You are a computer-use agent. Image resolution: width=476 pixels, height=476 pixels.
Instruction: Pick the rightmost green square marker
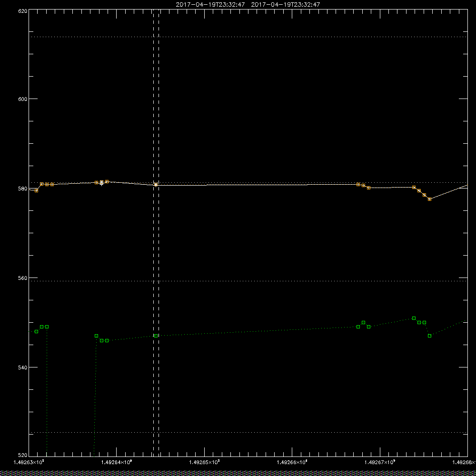coord(429,336)
